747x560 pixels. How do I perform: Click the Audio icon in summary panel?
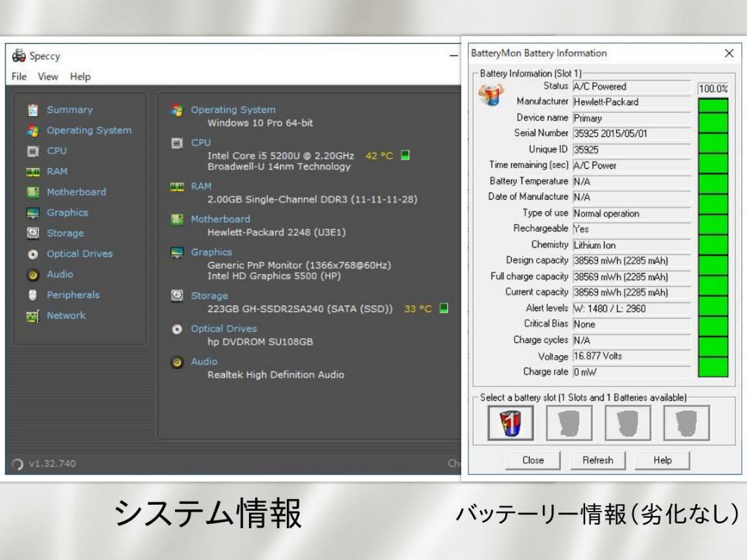[177, 362]
